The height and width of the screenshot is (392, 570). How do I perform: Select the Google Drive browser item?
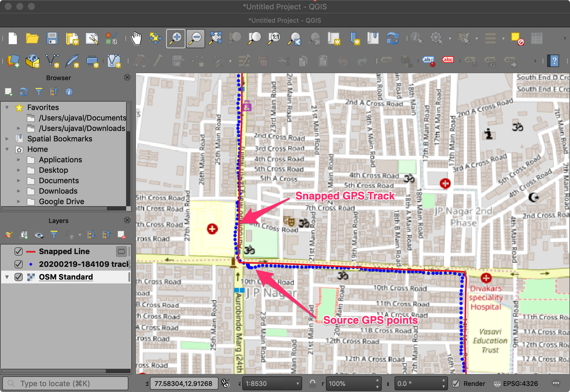click(61, 202)
